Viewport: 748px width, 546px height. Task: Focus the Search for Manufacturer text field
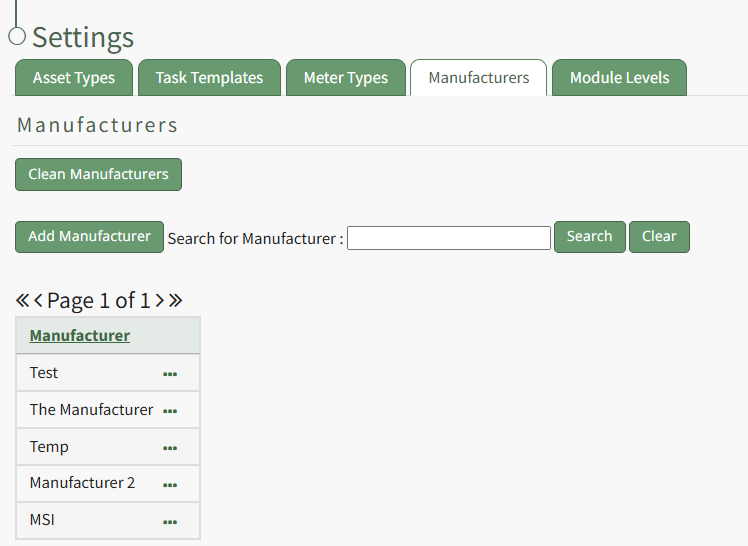448,238
